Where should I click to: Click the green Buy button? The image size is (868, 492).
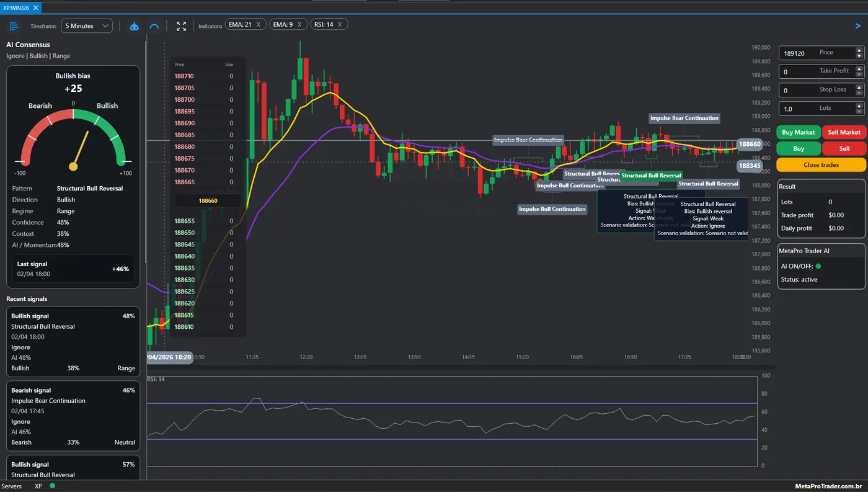click(x=799, y=149)
